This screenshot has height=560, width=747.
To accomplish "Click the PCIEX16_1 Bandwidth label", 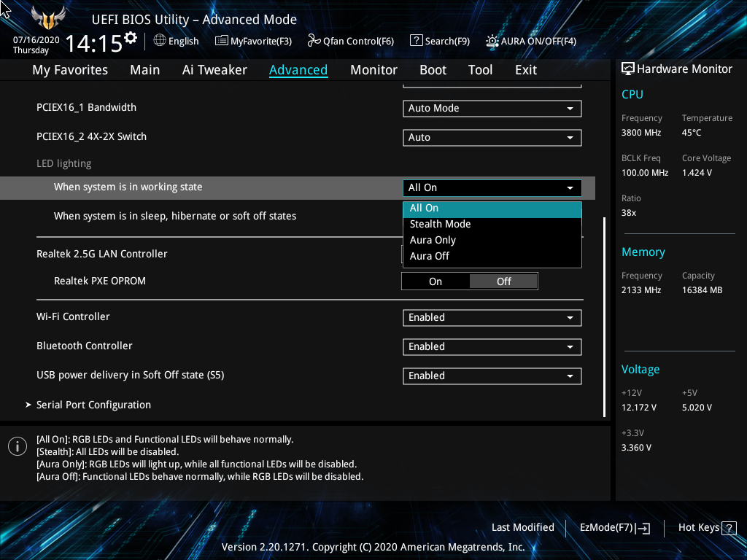I will (86, 108).
